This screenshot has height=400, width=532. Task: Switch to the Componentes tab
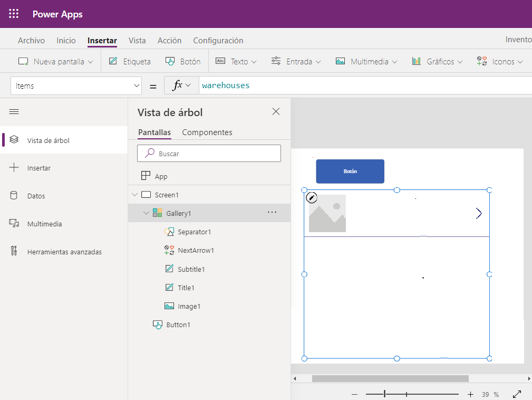tap(207, 132)
